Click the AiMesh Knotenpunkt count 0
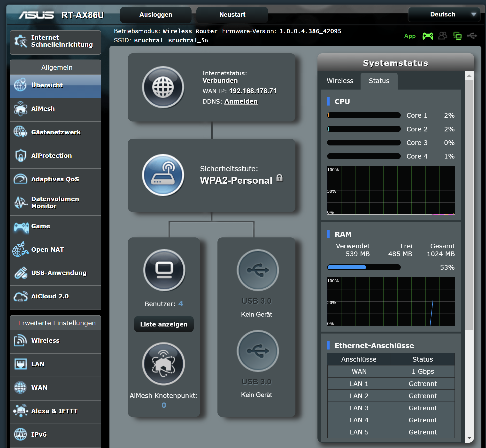 point(164,405)
